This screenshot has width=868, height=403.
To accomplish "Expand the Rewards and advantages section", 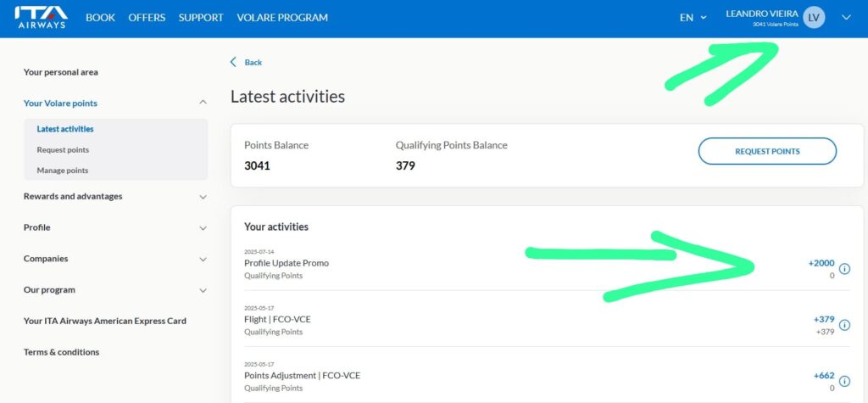I will 203,197.
